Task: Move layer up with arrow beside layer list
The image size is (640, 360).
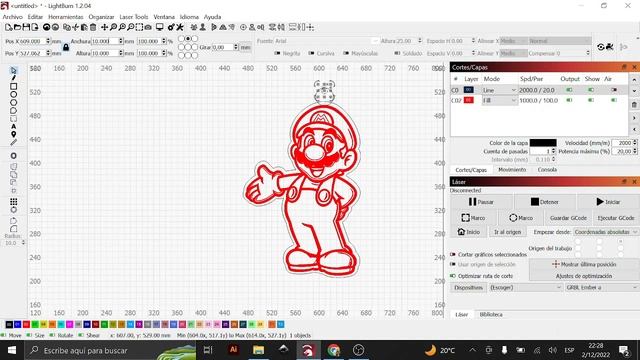Action: click(x=634, y=80)
